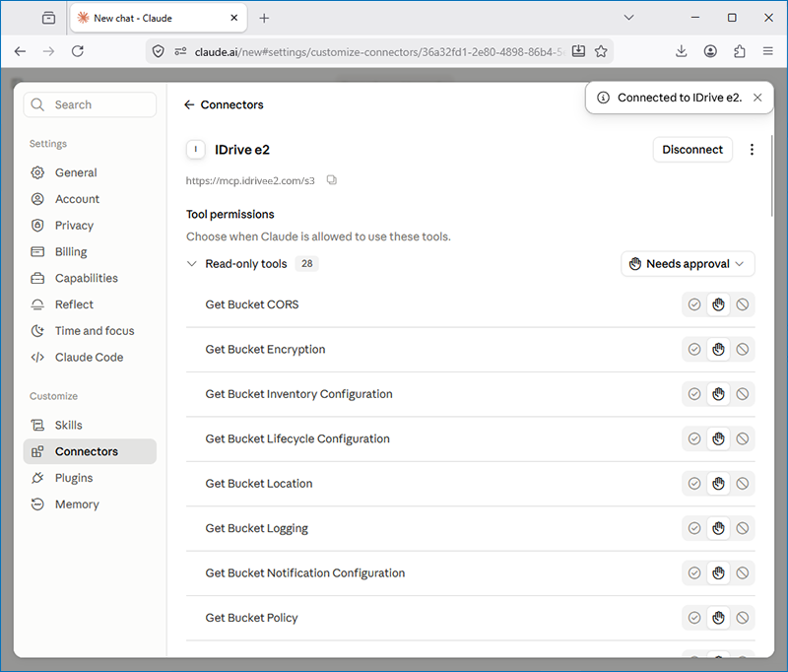Set Get Bucket Policy to needs approval
Viewport: 788px width, 672px height.
[719, 618]
